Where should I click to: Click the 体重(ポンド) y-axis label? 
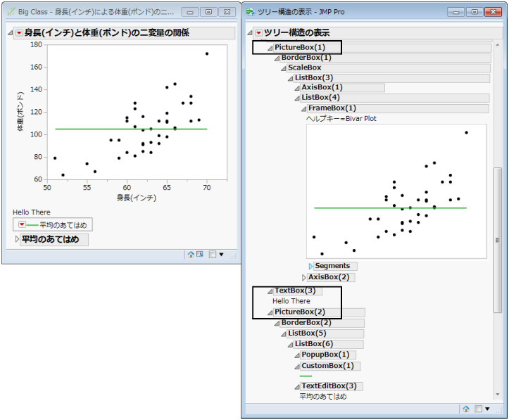click(x=20, y=112)
